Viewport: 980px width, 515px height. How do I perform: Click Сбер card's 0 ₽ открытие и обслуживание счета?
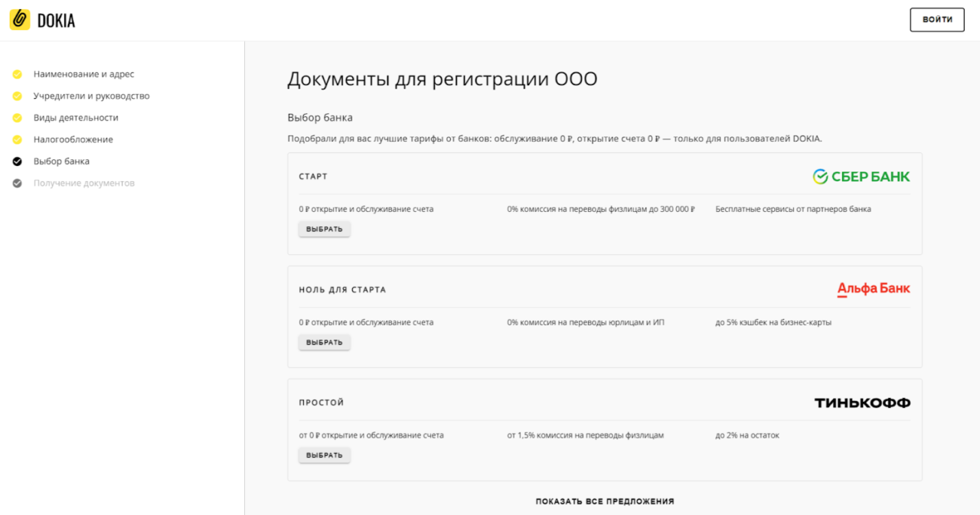pyautogui.click(x=366, y=209)
